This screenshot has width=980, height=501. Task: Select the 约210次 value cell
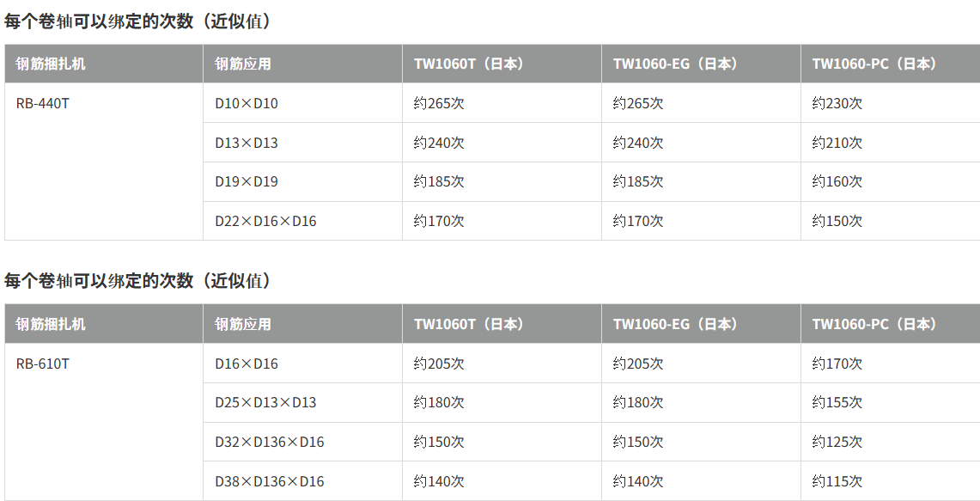837,143
